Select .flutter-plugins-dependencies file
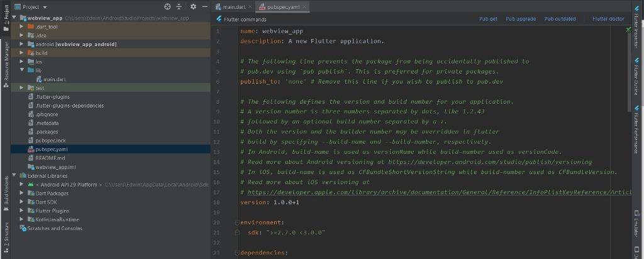644x259 pixels. [x=69, y=106]
